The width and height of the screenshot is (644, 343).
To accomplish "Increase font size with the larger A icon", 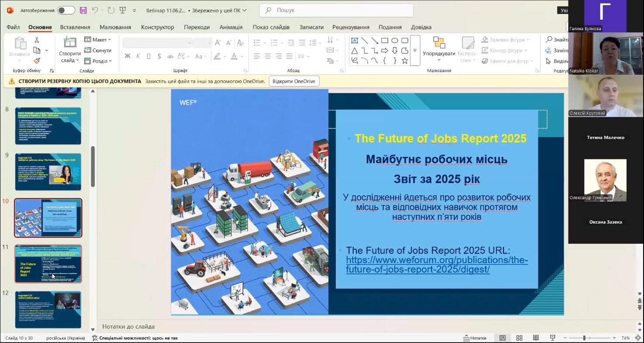I will coord(218,43).
